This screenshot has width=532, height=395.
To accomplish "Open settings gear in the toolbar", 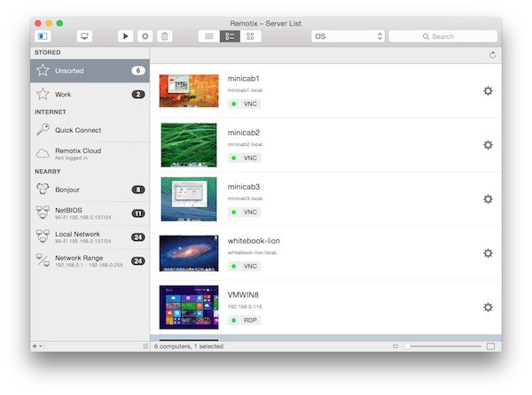I will 145,36.
